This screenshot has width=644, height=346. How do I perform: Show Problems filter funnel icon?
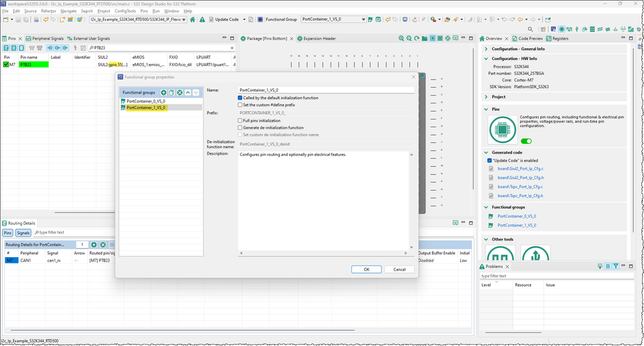click(x=616, y=266)
